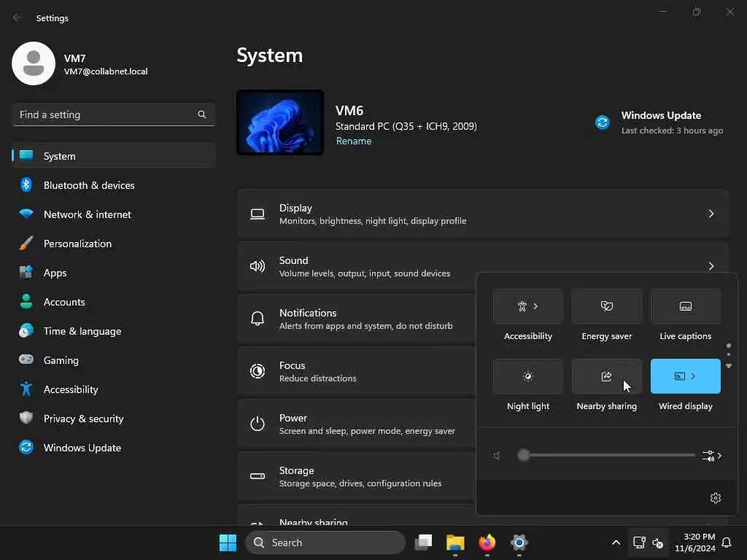Open Windows Update in the sidebar

coord(113,448)
